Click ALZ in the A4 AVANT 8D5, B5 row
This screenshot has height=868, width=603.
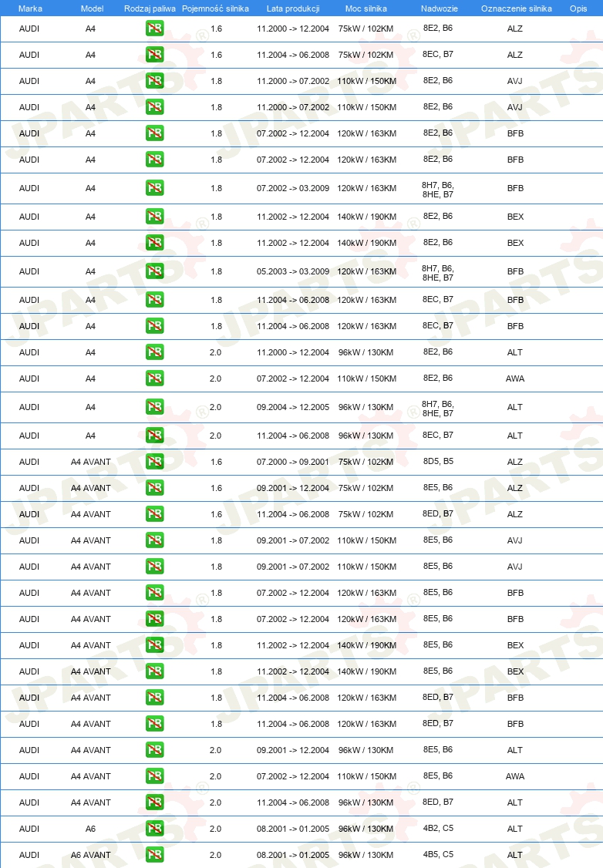tap(515, 462)
